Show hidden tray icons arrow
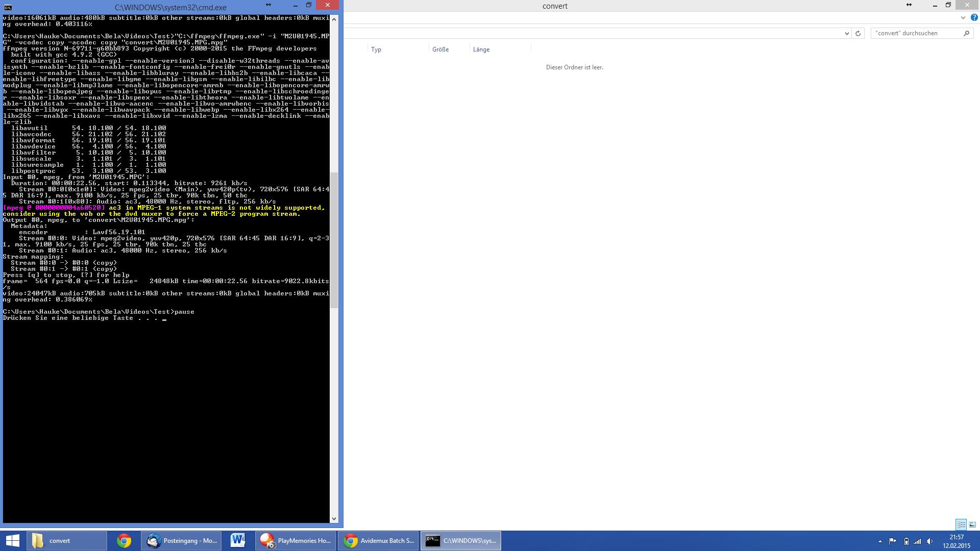 (880, 541)
